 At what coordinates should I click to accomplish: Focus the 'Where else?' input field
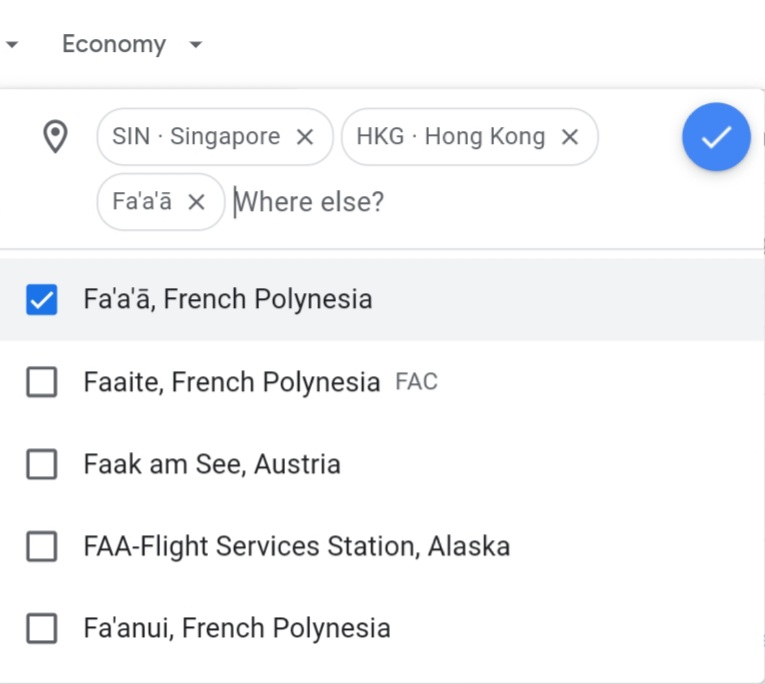tap(400, 202)
